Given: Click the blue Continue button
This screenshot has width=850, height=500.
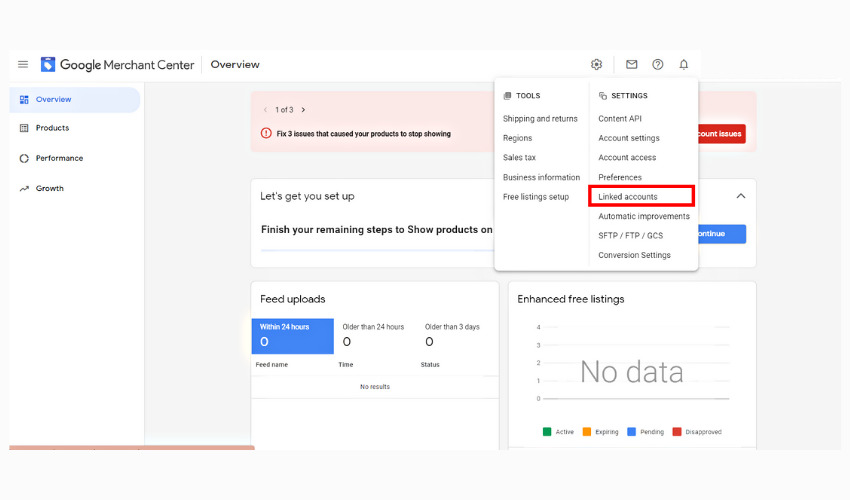Looking at the screenshot, I should 722,234.
